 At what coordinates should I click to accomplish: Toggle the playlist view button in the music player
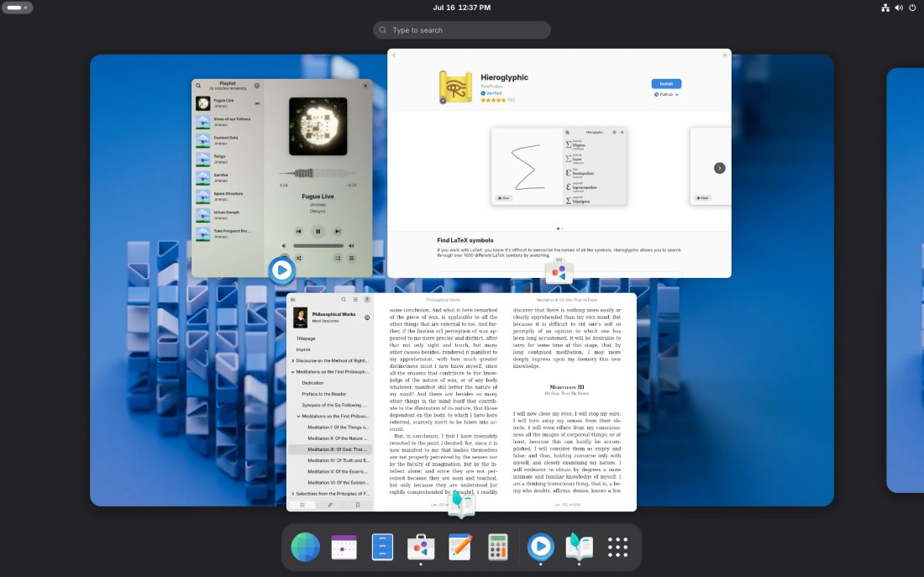pos(352,258)
